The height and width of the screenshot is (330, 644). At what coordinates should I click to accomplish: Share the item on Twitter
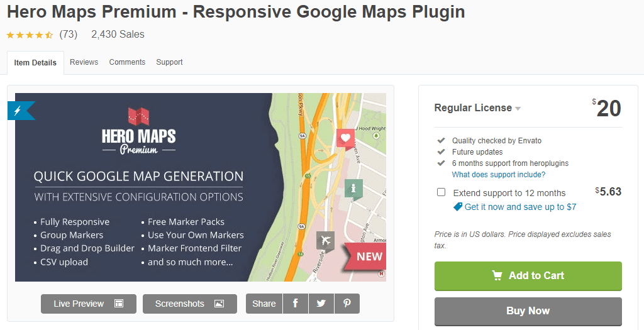coord(321,304)
